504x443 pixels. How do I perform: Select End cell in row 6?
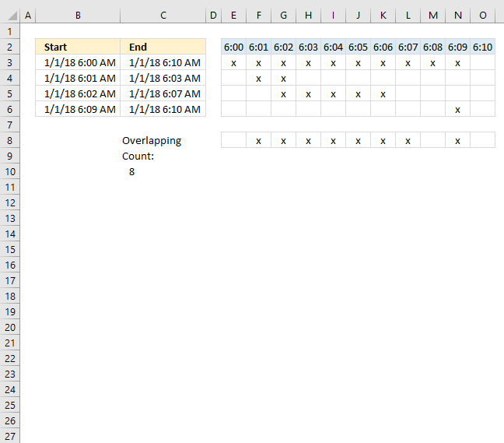(x=163, y=109)
